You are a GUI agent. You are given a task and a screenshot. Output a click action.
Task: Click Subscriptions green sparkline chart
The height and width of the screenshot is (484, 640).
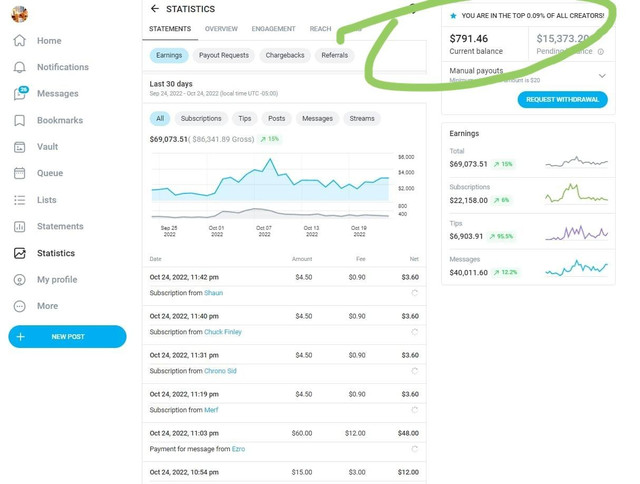(576, 193)
